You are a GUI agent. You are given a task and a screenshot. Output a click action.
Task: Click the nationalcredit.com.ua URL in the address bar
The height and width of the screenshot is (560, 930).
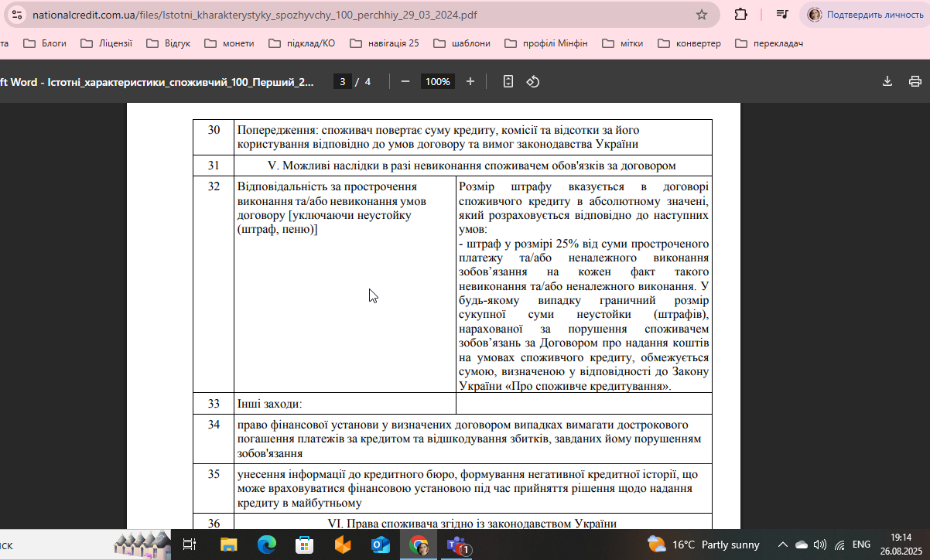coord(255,15)
